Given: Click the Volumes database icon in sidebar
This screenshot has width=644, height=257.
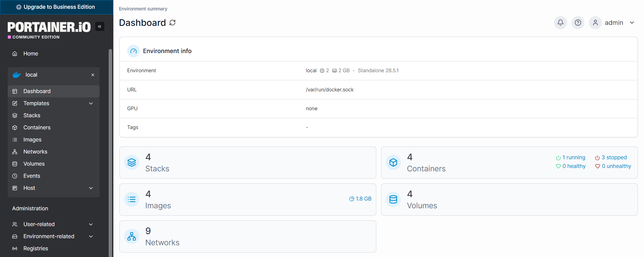Looking at the screenshot, I should pyautogui.click(x=15, y=164).
